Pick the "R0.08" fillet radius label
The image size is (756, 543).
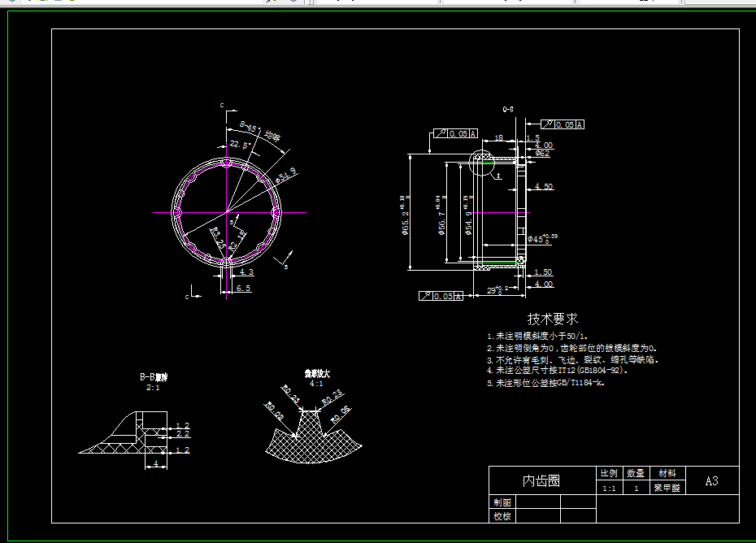tap(274, 411)
